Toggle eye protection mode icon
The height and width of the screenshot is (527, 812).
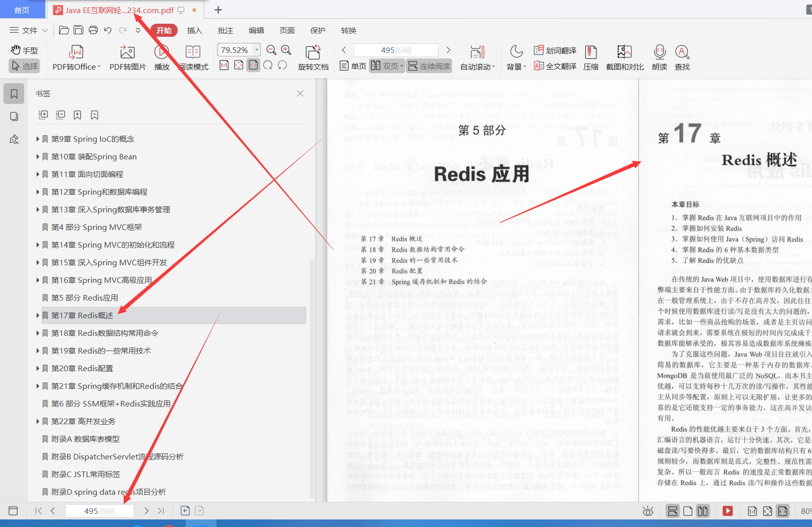click(x=648, y=511)
